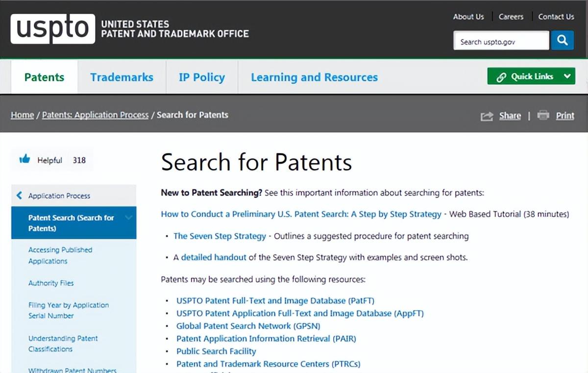Collapse the Patent Search sidebar chevron
588x373 pixels.
tap(129, 218)
